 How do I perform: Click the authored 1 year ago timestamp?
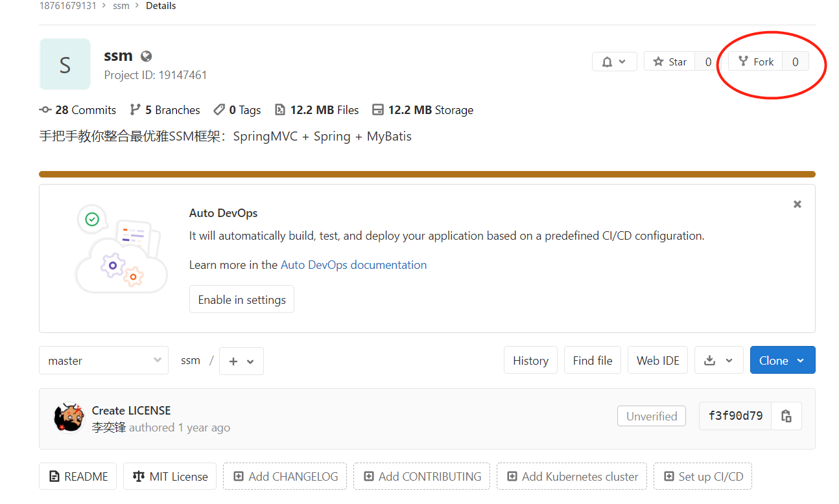coord(180,428)
